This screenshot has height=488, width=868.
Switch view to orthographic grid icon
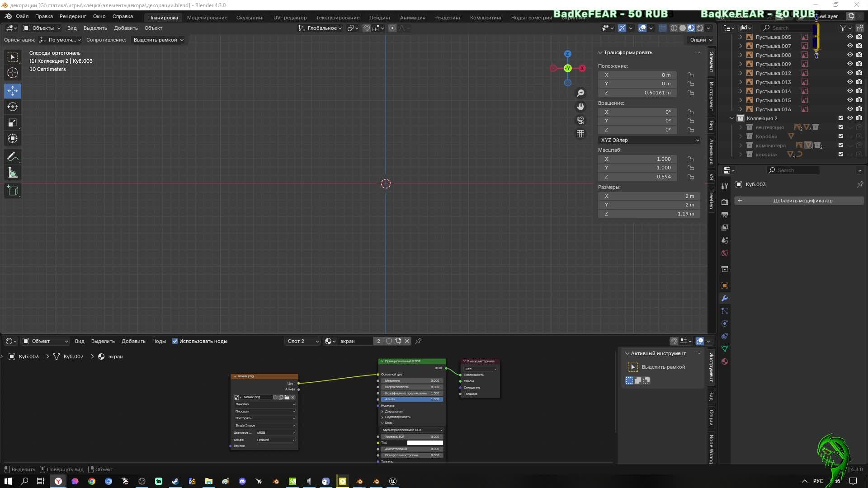(580, 134)
